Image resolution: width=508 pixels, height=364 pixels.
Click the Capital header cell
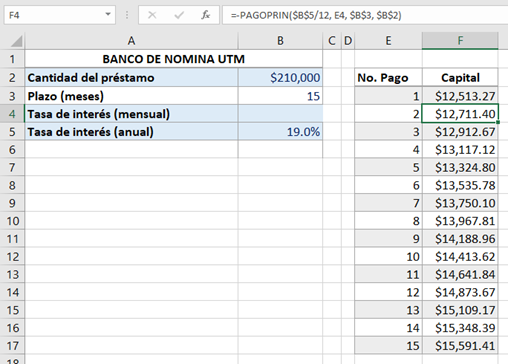coord(460,78)
